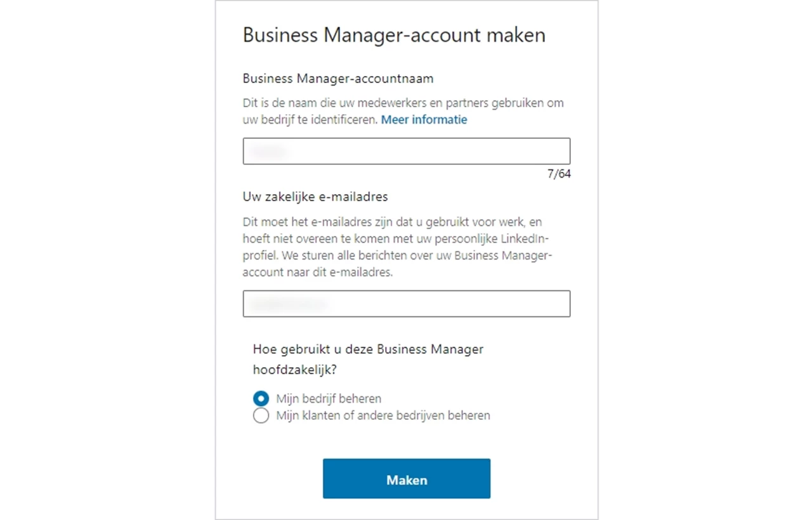Click the '7/64' character counter
This screenshot has height=520, width=812.
(559, 174)
